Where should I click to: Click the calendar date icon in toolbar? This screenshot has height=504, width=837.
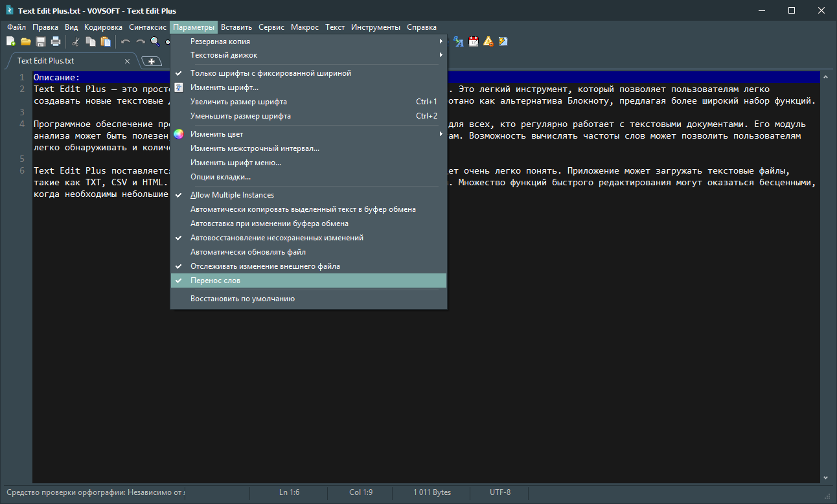pyautogui.click(x=474, y=41)
